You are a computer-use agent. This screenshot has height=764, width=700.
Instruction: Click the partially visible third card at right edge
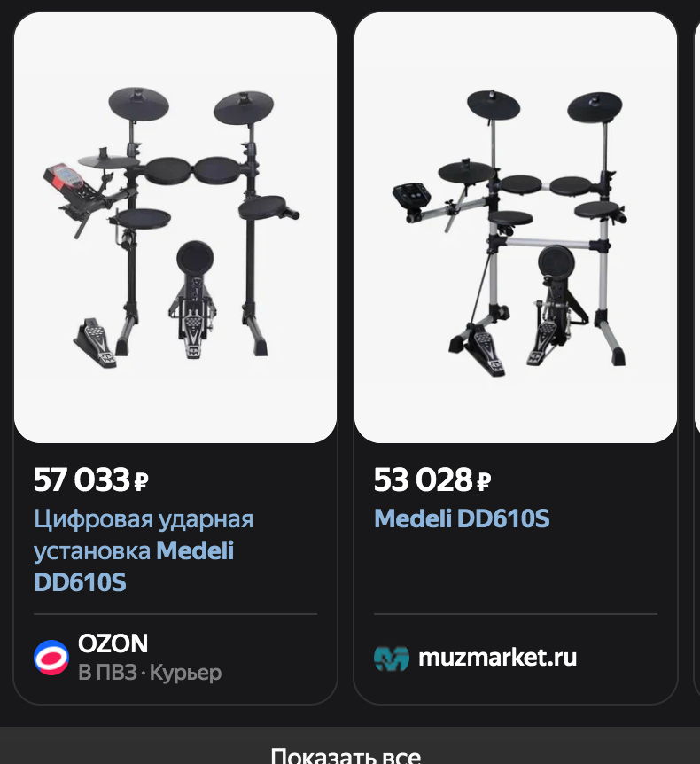696,355
